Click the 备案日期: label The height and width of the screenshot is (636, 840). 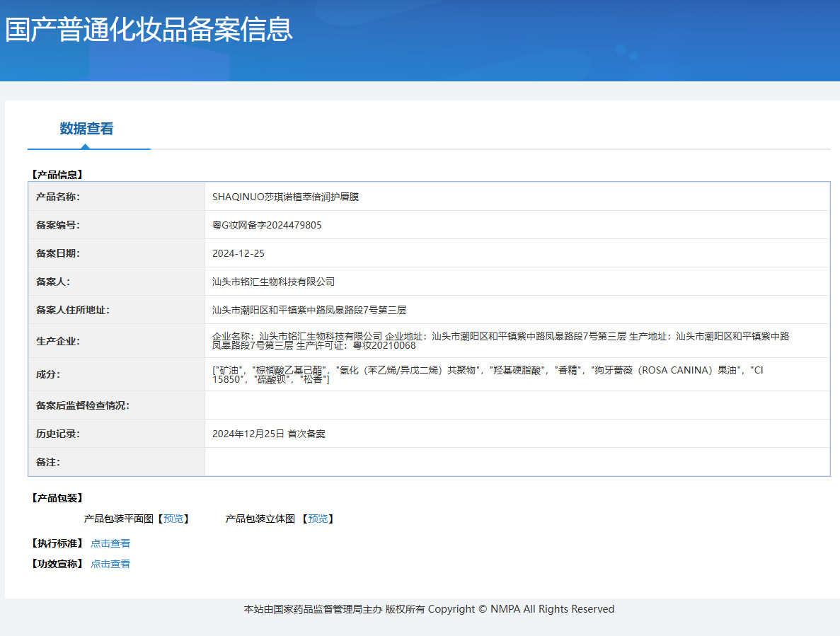tap(58, 254)
